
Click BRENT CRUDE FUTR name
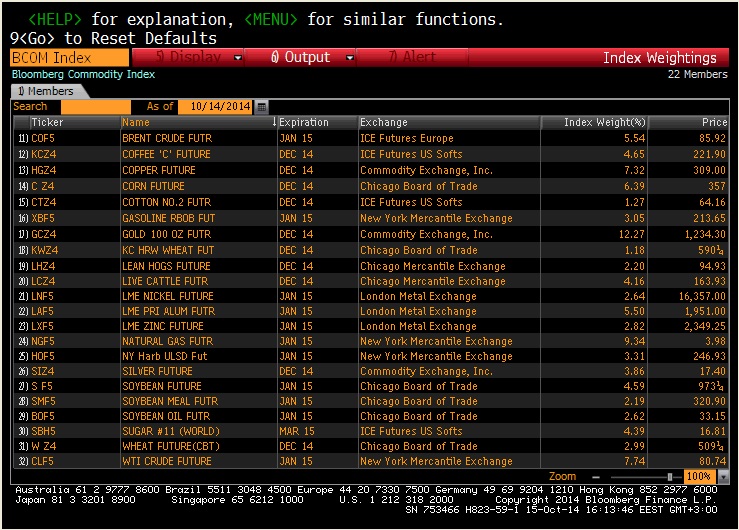tap(167, 139)
